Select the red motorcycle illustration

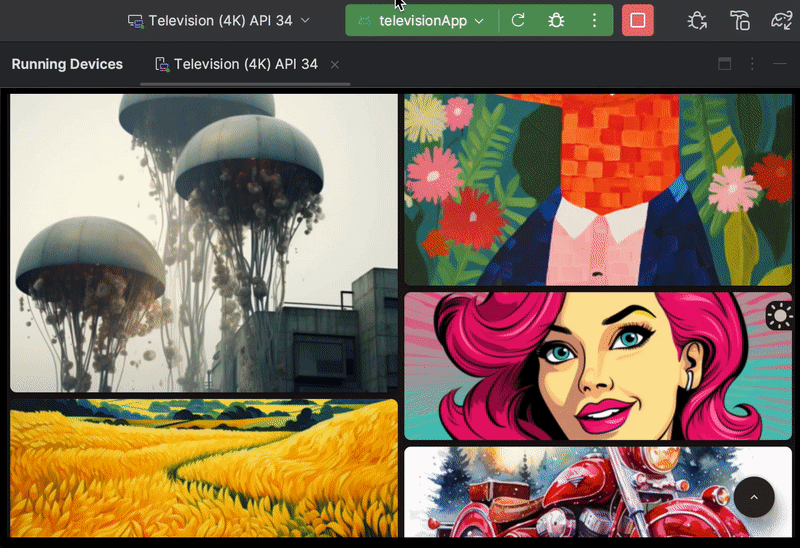[x=598, y=492]
